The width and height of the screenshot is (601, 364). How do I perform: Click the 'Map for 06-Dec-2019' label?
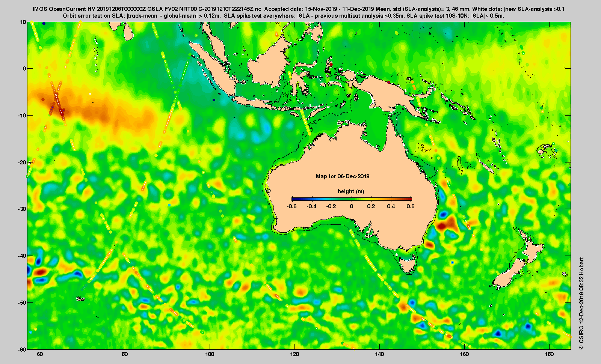point(343,176)
